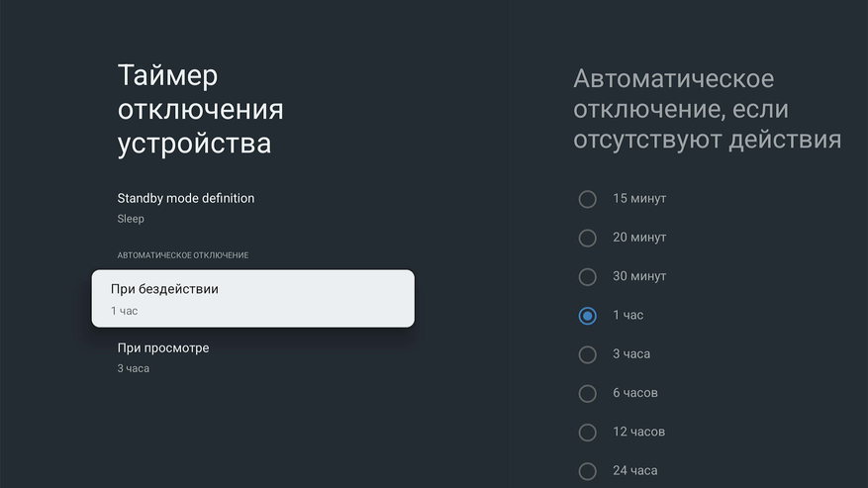The width and height of the screenshot is (868, 488).
Task: Click the Автоматическое отключение, если отсутствуют действия heading
Action: coord(707,109)
